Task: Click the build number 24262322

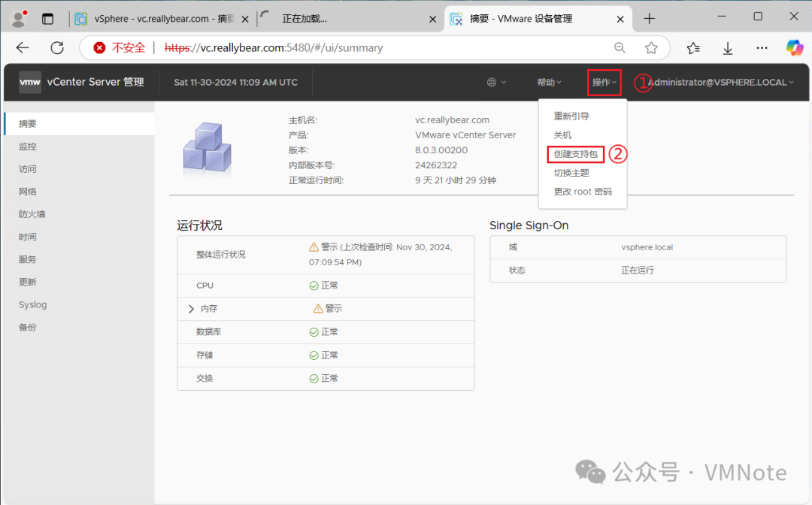Action: click(436, 165)
